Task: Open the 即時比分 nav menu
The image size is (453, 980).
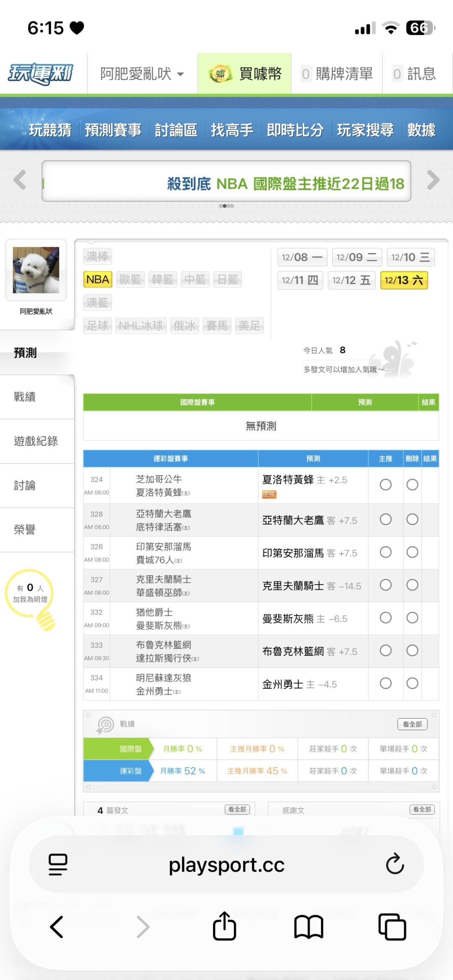Action: click(x=295, y=130)
